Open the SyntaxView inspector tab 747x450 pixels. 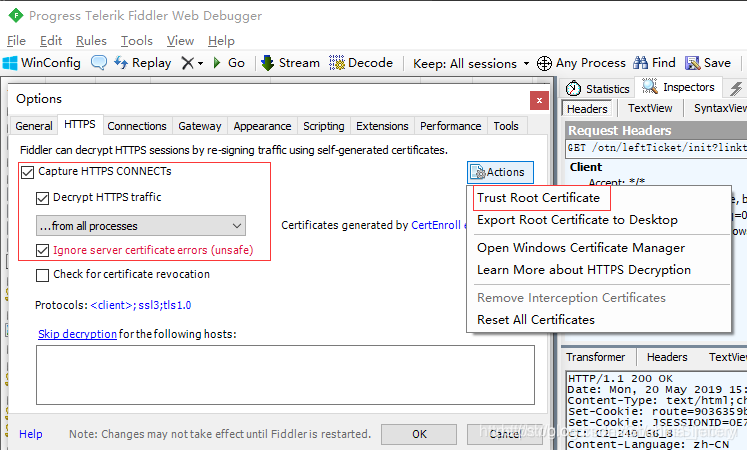719,108
